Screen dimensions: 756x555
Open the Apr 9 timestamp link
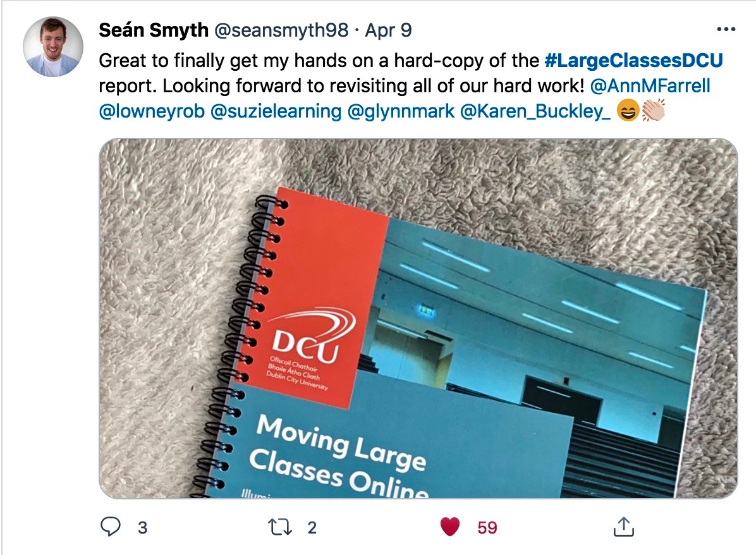(x=388, y=30)
